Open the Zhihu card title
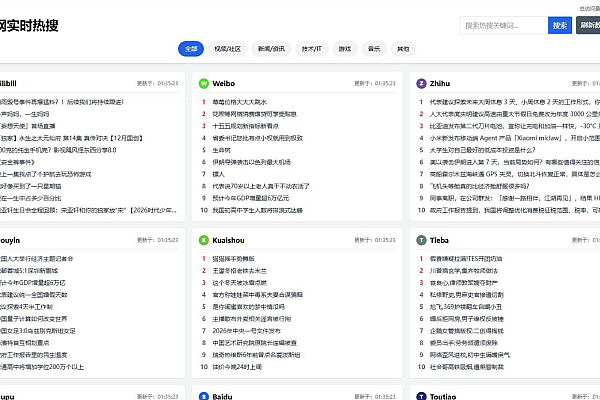This screenshot has height=400, width=600. (440, 83)
